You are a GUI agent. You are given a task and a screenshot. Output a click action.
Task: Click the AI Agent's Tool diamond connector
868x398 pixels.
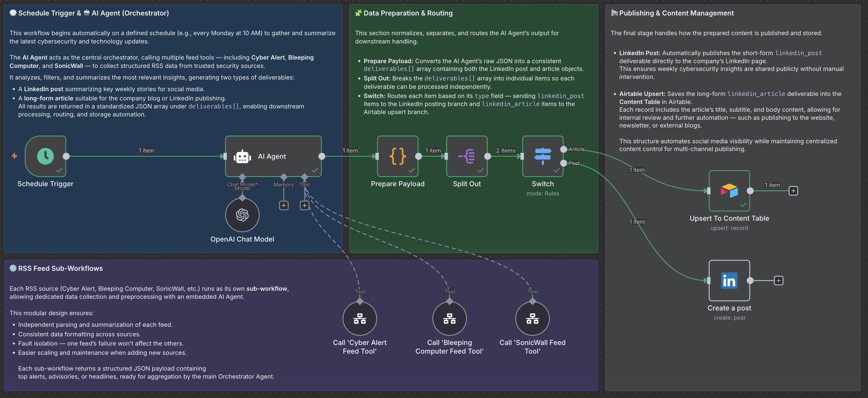305,177
